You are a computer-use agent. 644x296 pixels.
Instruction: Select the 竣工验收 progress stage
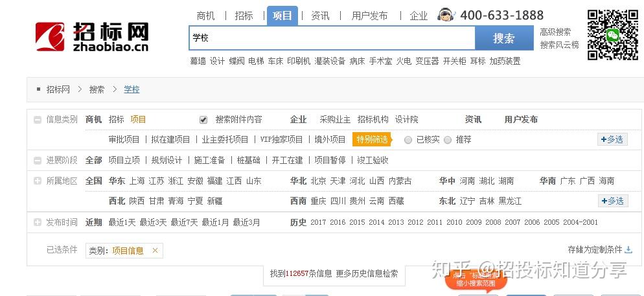(373, 160)
